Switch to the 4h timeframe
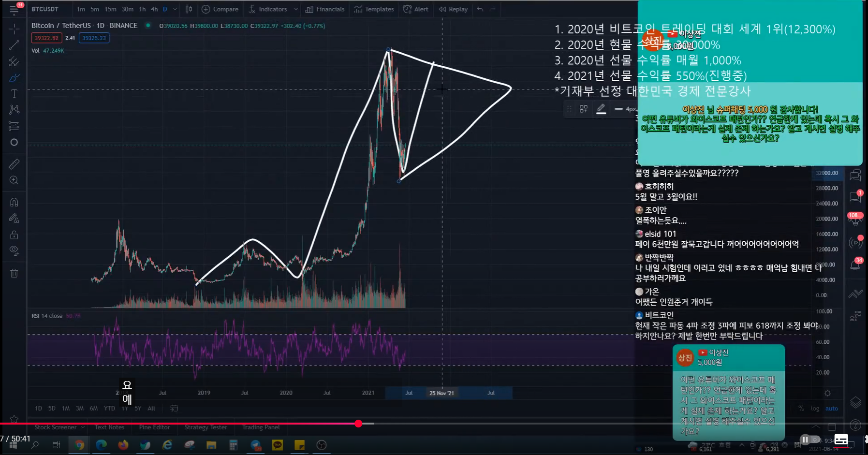 (x=154, y=9)
